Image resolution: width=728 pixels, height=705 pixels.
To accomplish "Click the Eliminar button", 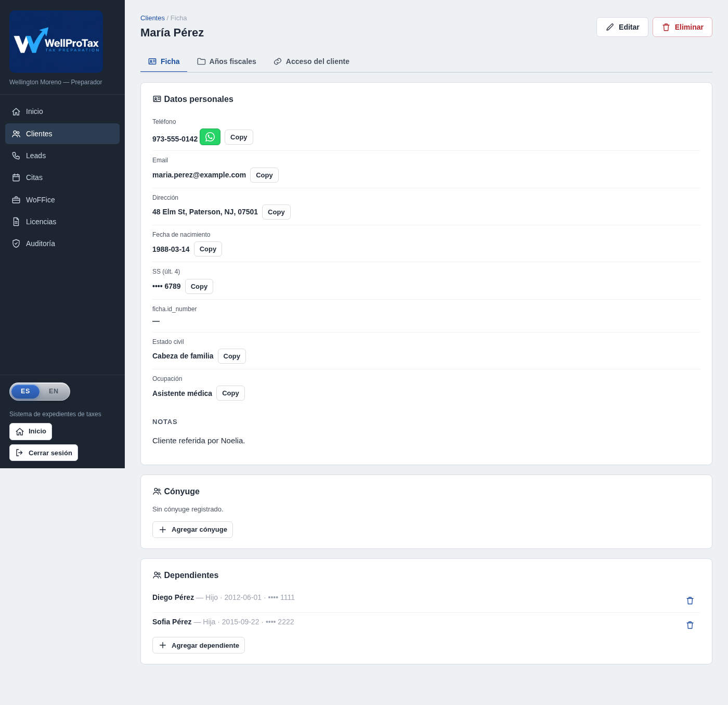I will tap(682, 27).
